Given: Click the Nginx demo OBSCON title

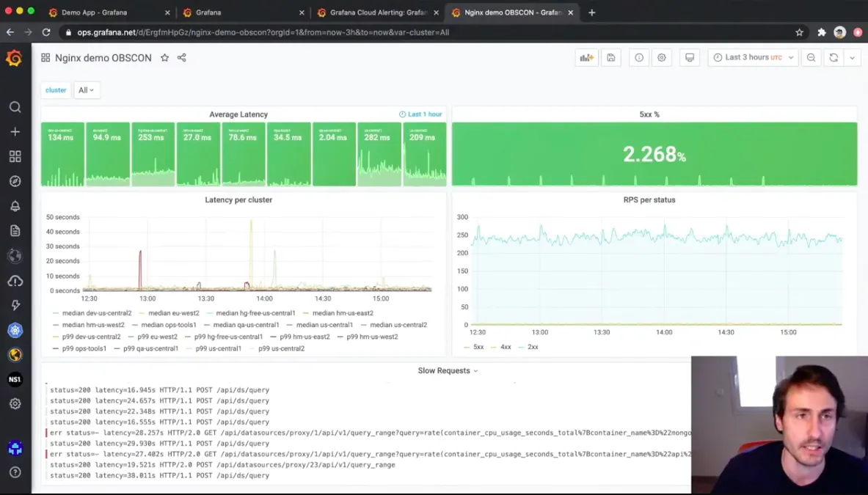Looking at the screenshot, I should click(103, 58).
